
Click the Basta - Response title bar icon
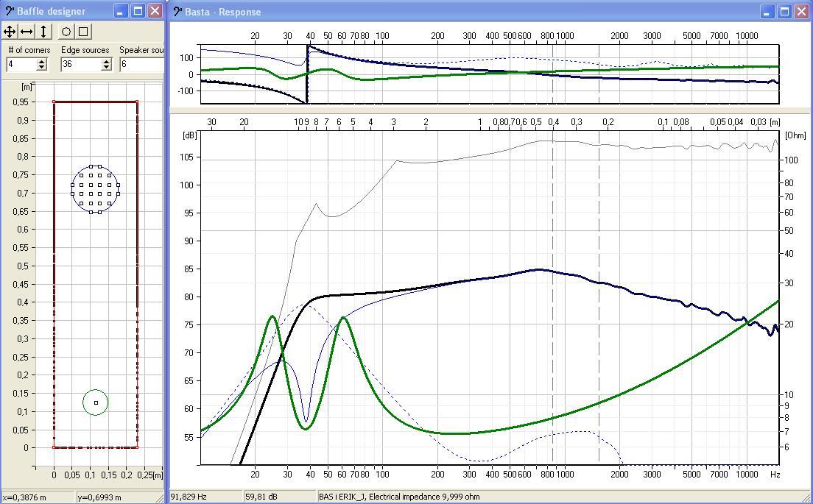point(177,11)
